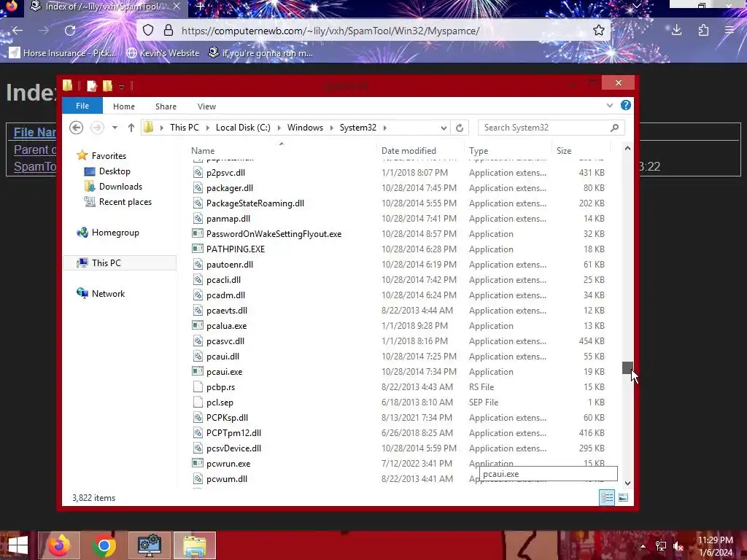Reload the Firefox page

tap(70, 31)
